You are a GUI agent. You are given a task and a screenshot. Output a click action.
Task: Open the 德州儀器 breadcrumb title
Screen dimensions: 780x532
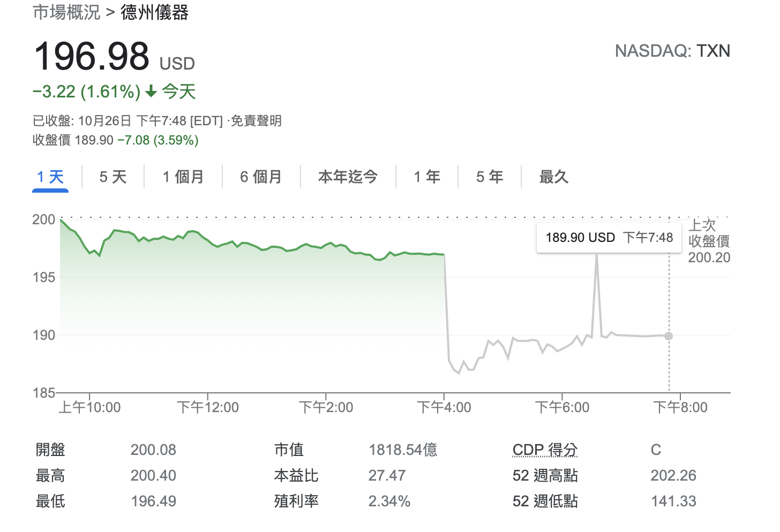[x=155, y=12]
